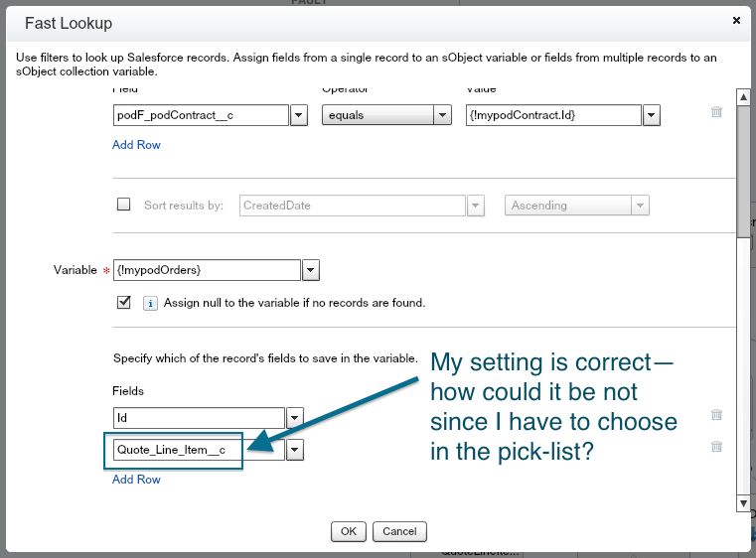Enable the Sort results by checkbox
The width and height of the screenshot is (756, 558).
click(x=124, y=205)
